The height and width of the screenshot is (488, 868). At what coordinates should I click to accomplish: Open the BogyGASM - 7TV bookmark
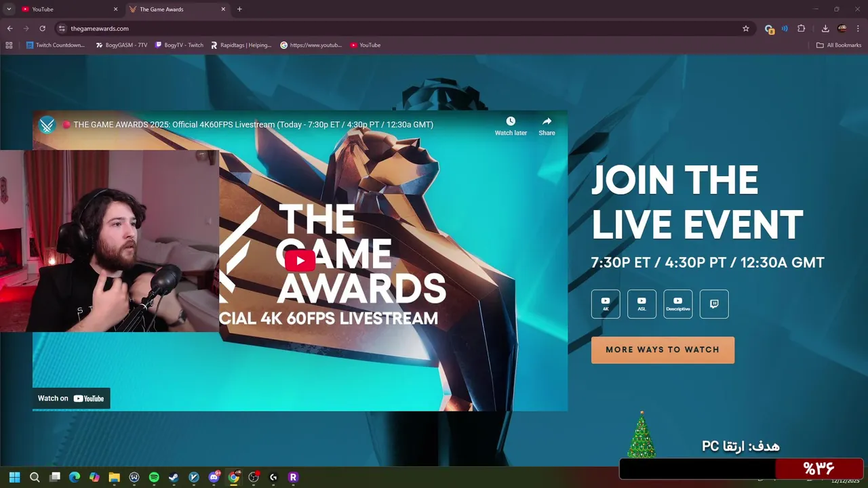121,45
